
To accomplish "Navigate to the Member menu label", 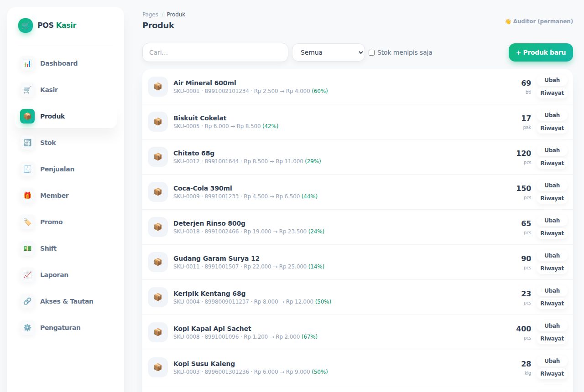I will (x=54, y=196).
